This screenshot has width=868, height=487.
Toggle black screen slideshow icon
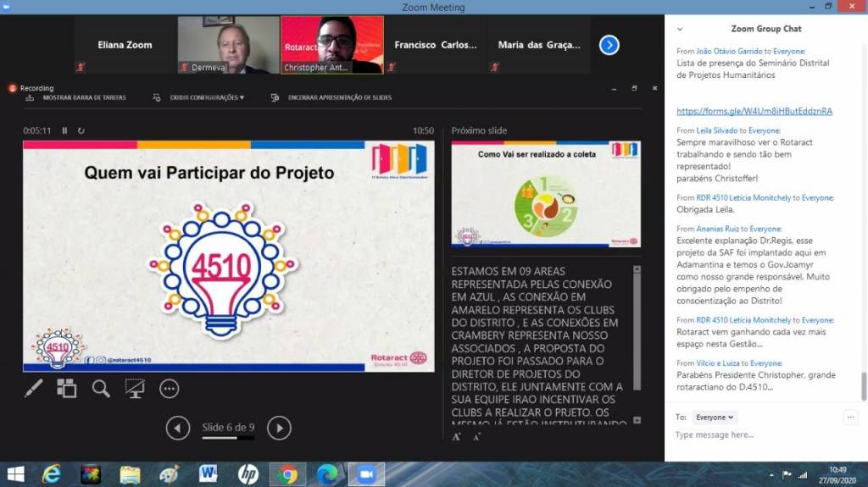tap(135, 388)
